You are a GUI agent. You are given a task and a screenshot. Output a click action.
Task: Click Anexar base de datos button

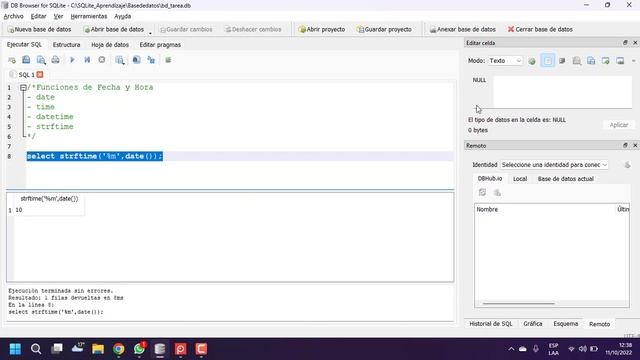coord(462,29)
